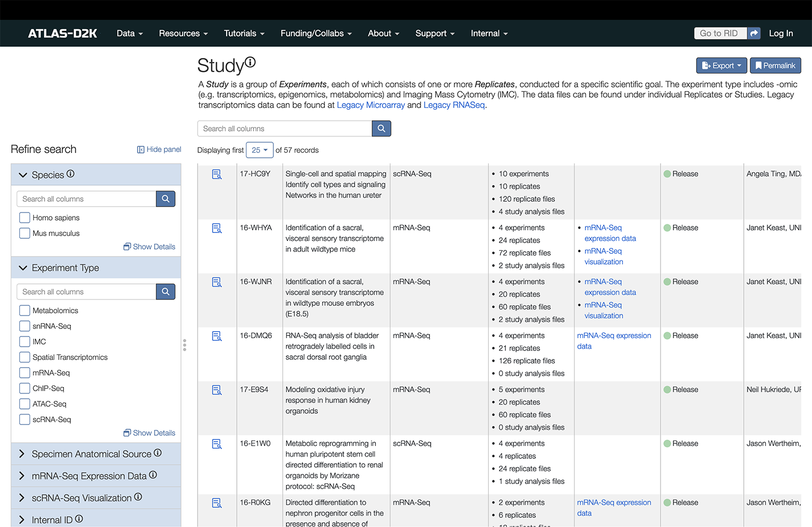812x527 pixels.
Task: Click info icon beside Specimen Anatomical Source
Action: pos(157,453)
